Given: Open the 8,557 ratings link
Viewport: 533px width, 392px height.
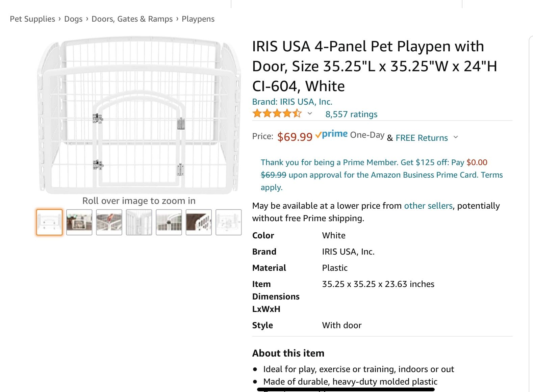Looking at the screenshot, I should [351, 114].
